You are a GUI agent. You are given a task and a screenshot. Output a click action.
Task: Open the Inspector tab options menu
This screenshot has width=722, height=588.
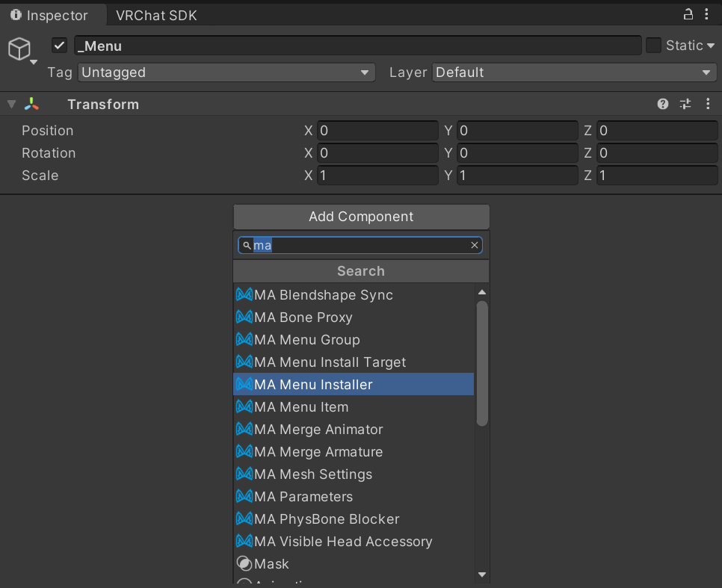[706, 14]
